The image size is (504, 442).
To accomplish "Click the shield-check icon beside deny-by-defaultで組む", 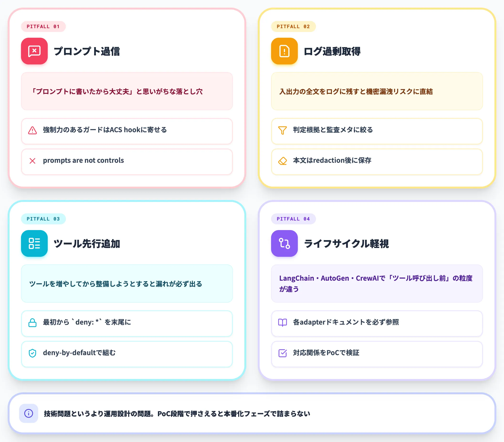I will click(32, 353).
